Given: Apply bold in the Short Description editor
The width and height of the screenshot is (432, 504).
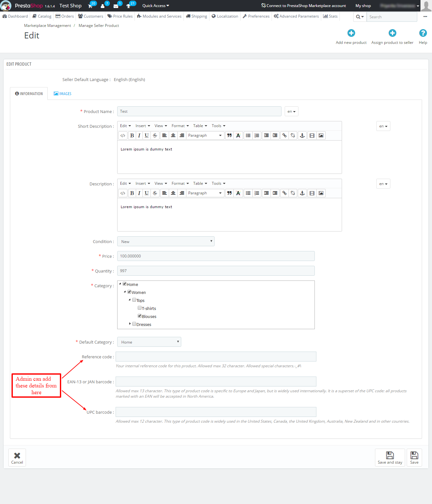Looking at the screenshot, I should pyautogui.click(x=132, y=135).
